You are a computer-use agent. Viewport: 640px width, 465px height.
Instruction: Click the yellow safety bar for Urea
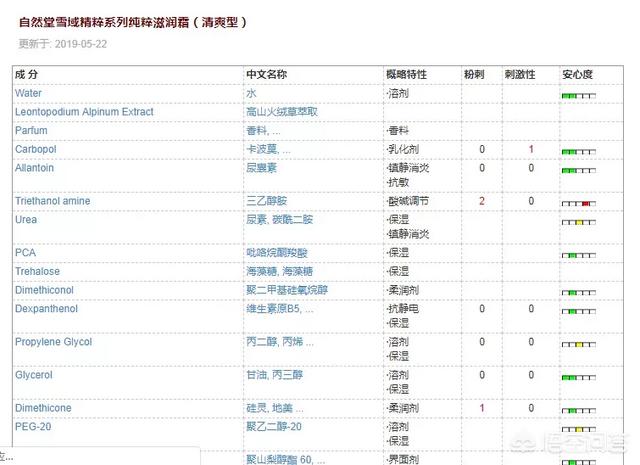tap(579, 222)
